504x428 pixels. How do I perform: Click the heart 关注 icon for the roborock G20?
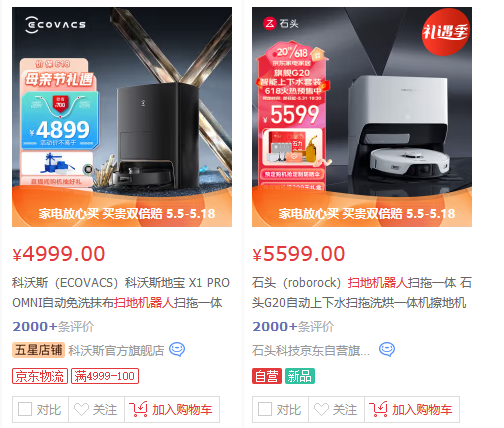(321, 409)
